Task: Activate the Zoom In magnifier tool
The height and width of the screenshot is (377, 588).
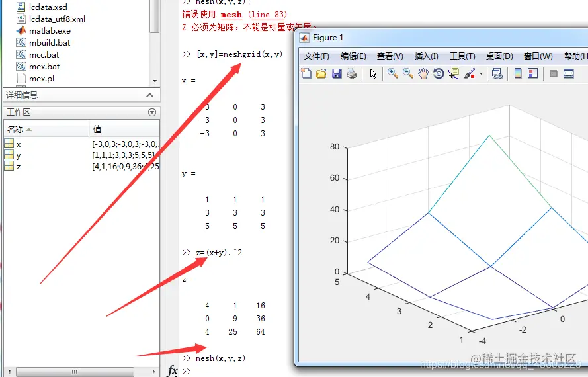Action: coord(393,73)
